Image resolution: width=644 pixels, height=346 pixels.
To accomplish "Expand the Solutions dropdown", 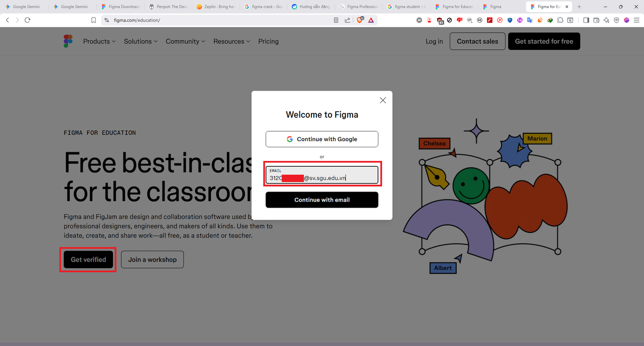I will tap(141, 41).
